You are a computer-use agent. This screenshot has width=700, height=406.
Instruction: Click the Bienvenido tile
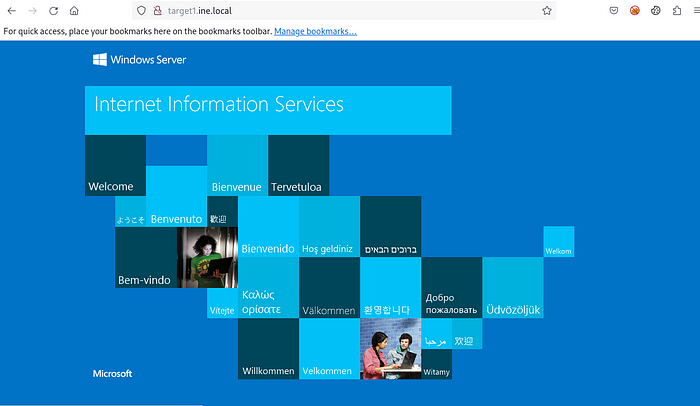tap(268, 226)
